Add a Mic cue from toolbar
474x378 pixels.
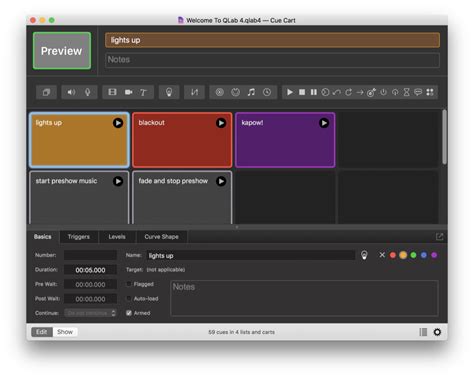coord(88,92)
